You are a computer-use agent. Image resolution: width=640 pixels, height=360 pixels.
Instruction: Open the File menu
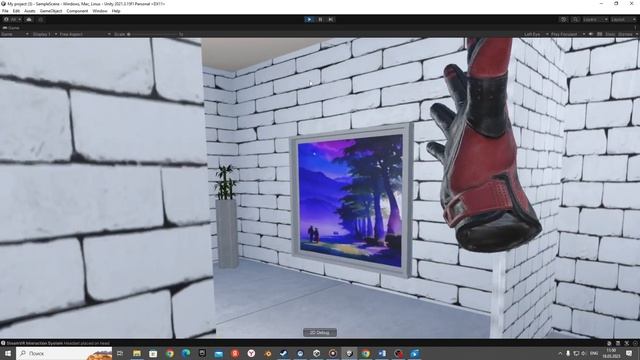coord(5,11)
